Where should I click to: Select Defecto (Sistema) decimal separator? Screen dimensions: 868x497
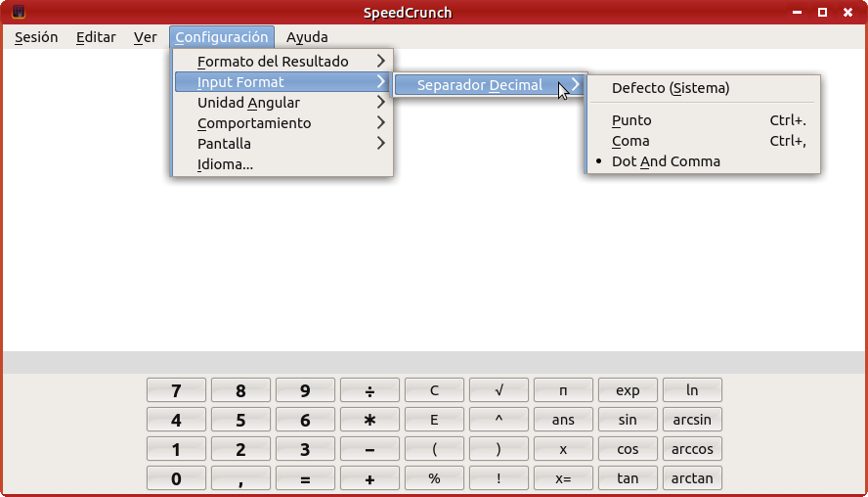(x=703, y=88)
